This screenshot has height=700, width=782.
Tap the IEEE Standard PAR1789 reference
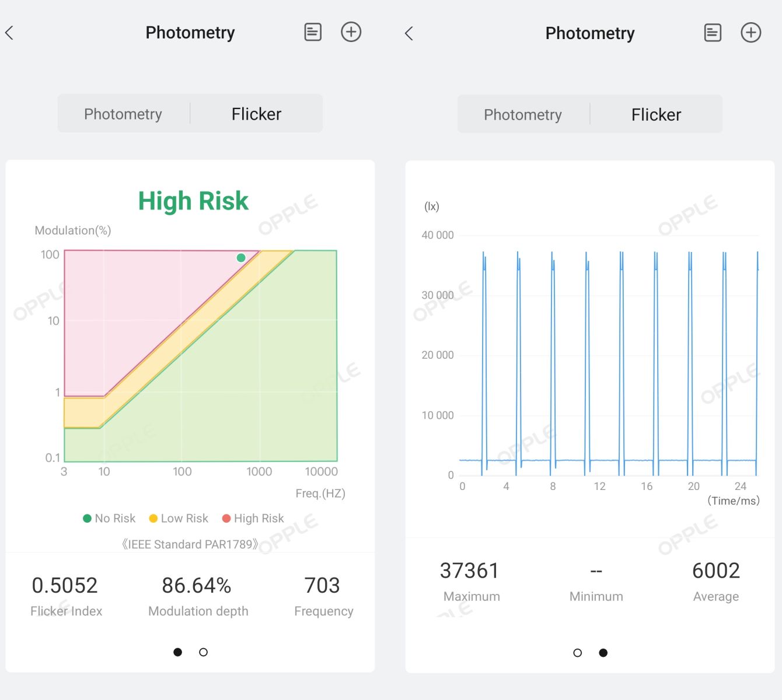click(x=190, y=544)
